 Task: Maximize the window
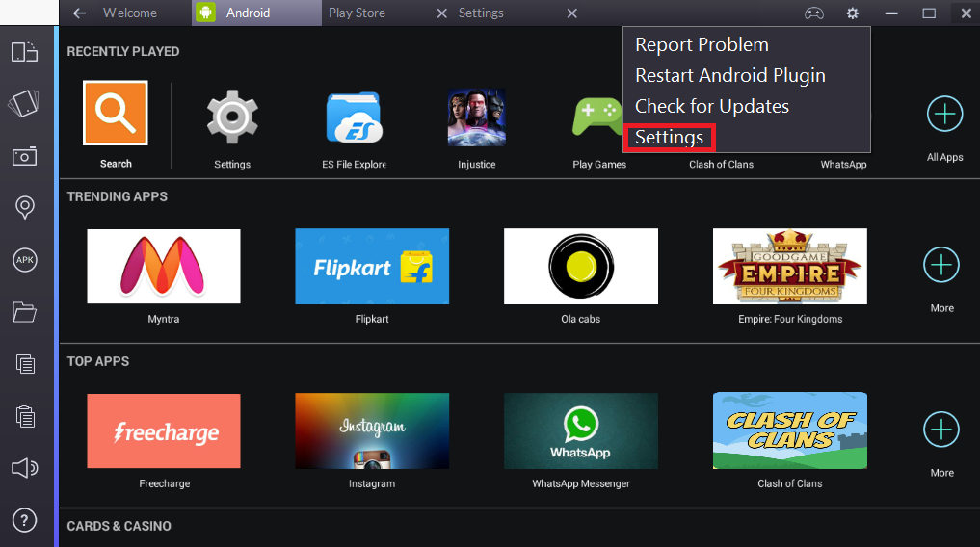(x=929, y=13)
